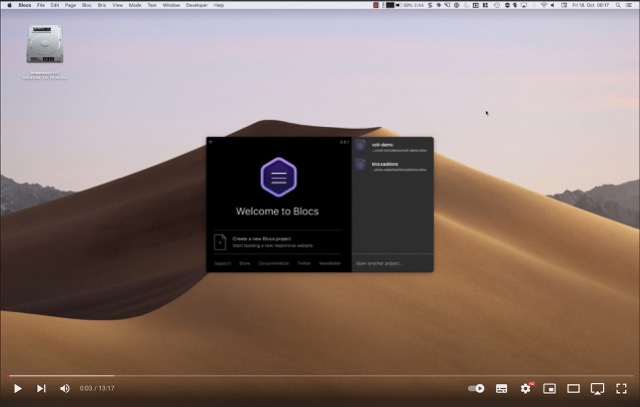Open the Documentation link
This screenshot has height=407, width=640.
(274, 263)
